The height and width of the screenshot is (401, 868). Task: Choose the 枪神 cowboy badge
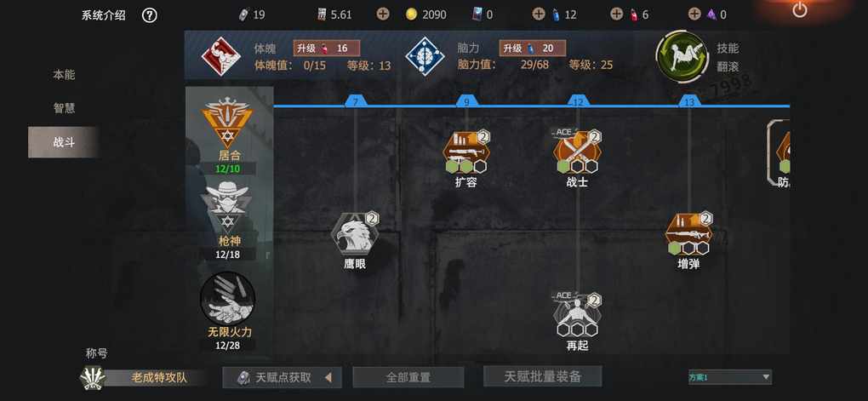tap(227, 206)
